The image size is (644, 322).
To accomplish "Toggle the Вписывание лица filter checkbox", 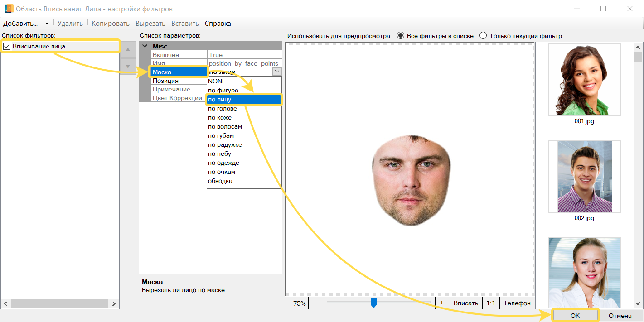I will tap(7, 46).
